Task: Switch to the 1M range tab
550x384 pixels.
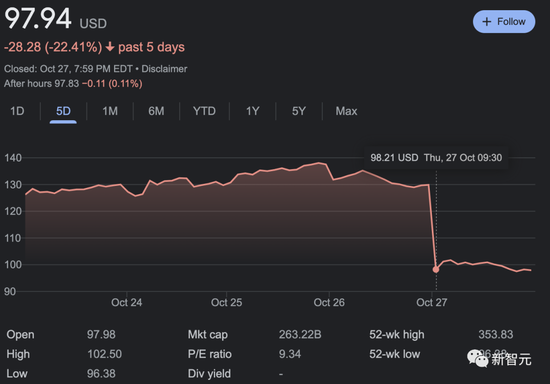Action: (x=110, y=111)
